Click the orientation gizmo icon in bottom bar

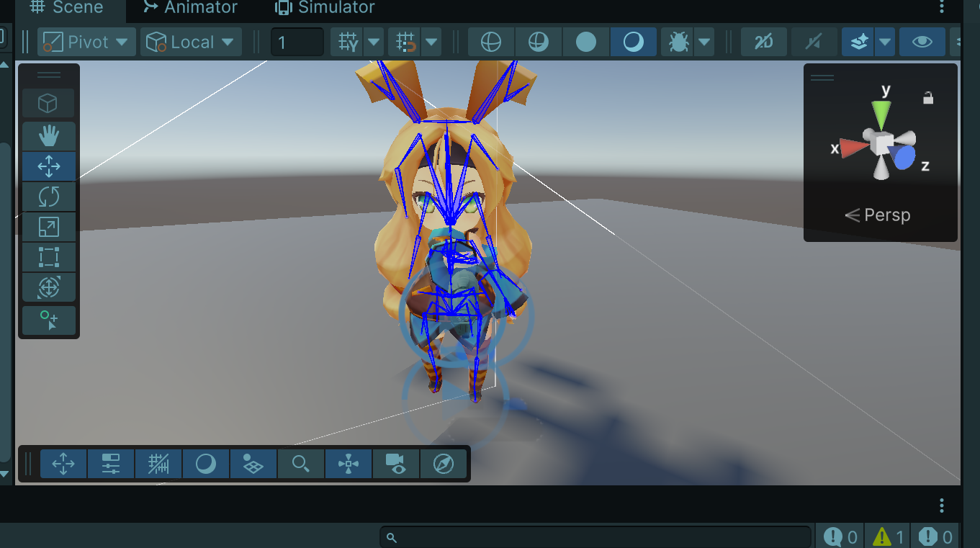point(349,464)
